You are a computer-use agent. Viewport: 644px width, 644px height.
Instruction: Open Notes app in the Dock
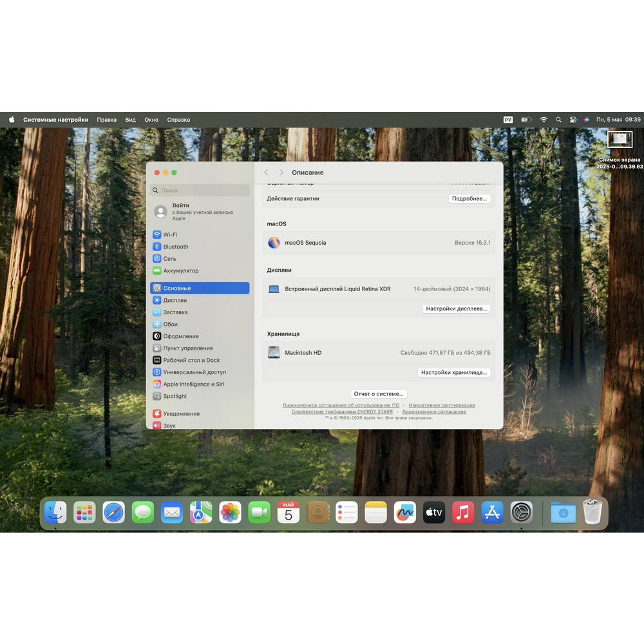376,512
